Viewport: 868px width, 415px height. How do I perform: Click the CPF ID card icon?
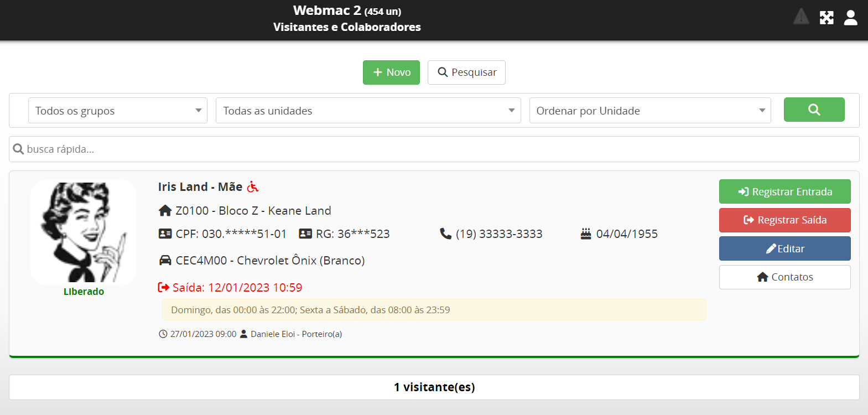(x=165, y=234)
